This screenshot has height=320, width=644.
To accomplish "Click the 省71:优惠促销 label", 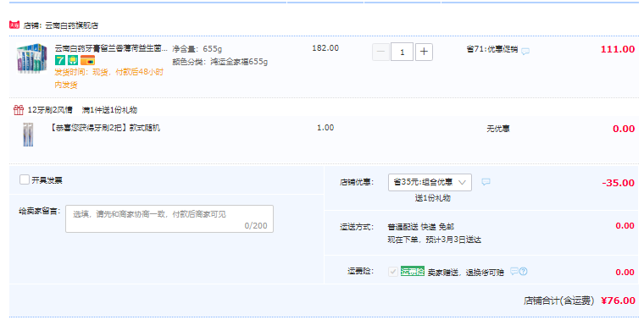I will (492, 49).
